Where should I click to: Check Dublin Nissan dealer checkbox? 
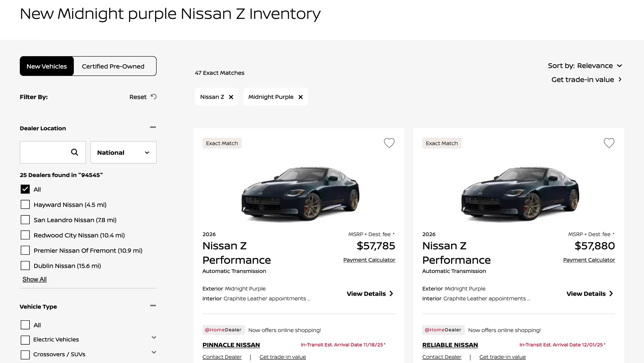point(25,265)
